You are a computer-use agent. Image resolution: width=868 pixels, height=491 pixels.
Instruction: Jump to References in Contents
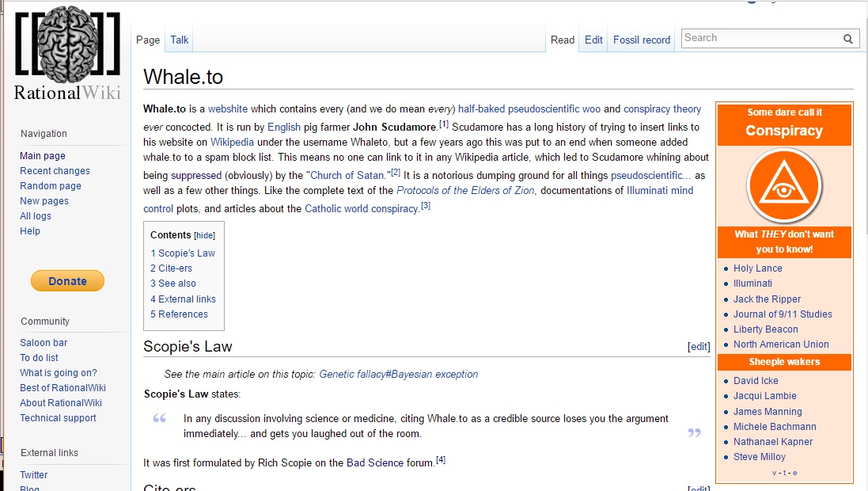click(180, 314)
